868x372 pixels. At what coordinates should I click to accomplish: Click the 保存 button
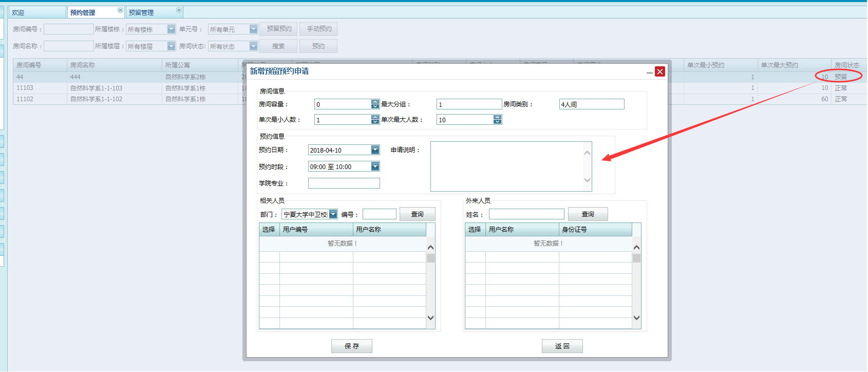[352, 346]
